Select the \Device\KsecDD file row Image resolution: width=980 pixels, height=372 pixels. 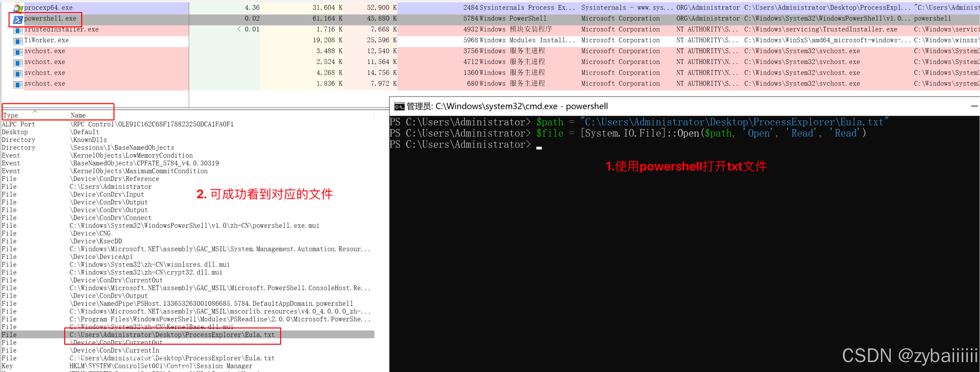pyautogui.click(x=188, y=241)
